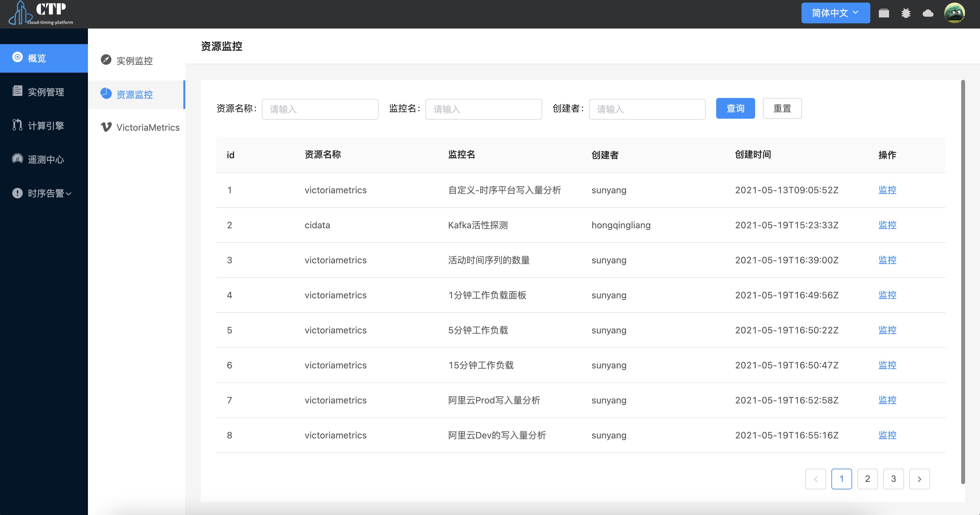Click the Kafka活性探测 monitor name cell
This screenshot has width=980, height=515.
[478, 225]
